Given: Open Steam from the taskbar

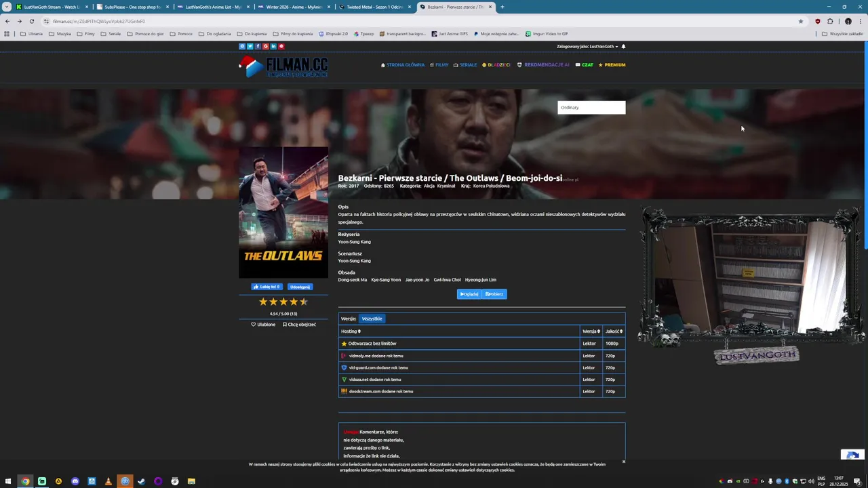Looking at the screenshot, I should 141,481.
